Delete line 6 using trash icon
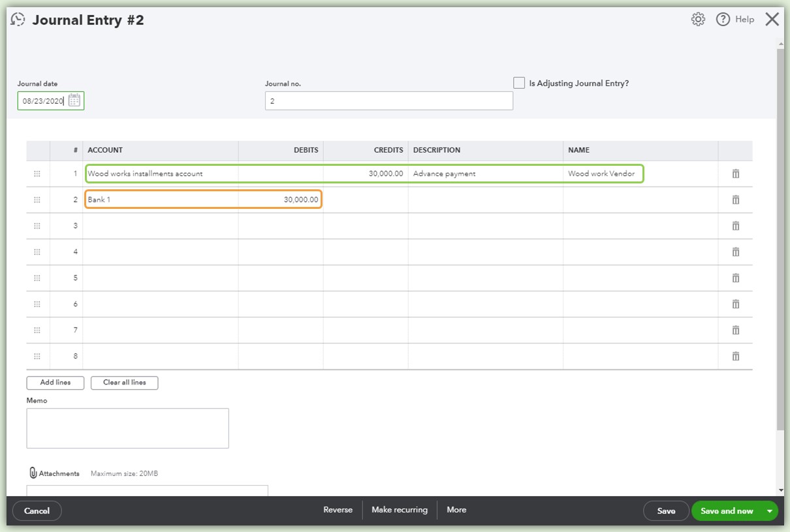This screenshot has width=790, height=532. (736, 304)
